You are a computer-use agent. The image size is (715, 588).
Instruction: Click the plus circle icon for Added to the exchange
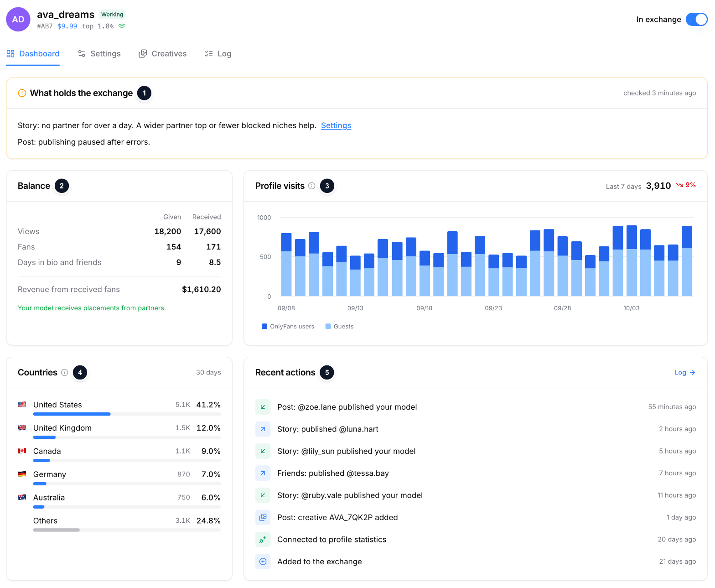click(x=263, y=562)
